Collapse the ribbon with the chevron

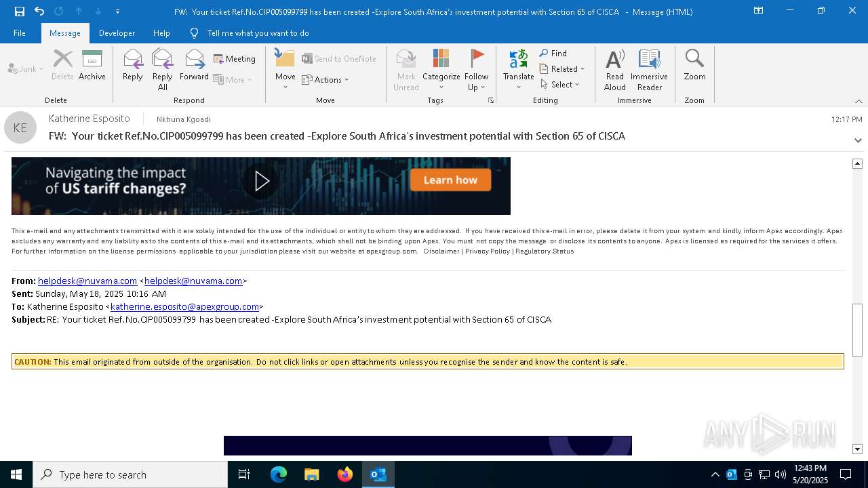tap(859, 101)
